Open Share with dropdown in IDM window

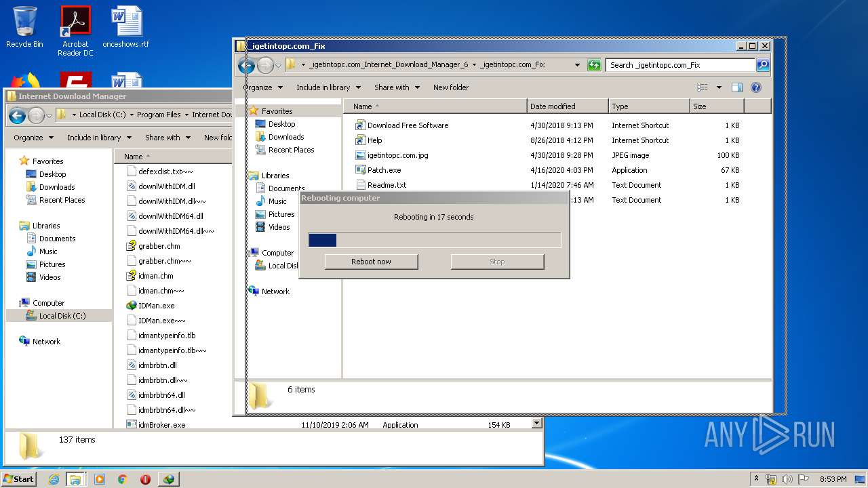click(x=167, y=138)
